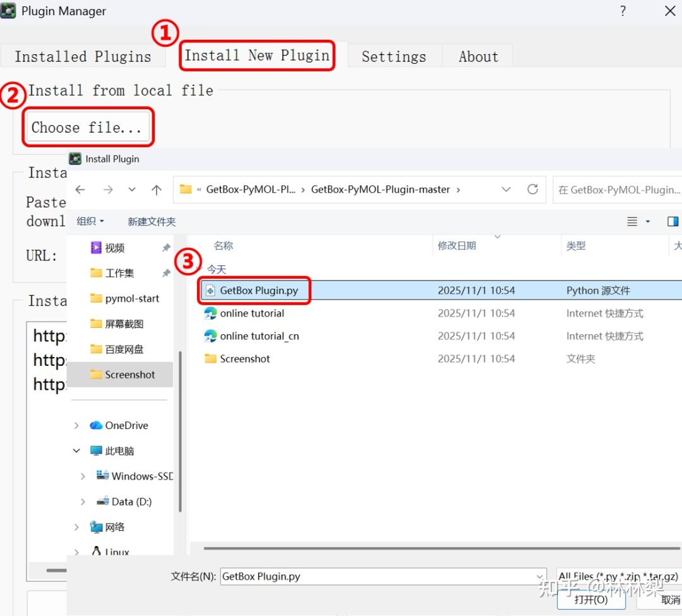682x616 pixels.
Task: Expand the Windows-SSD tree node
Action: pos(83,476)
